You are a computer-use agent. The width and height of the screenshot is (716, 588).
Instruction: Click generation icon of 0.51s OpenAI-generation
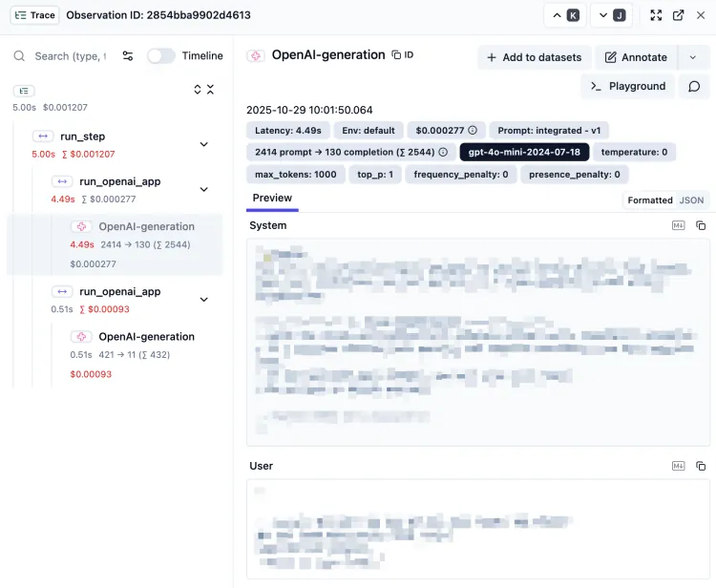[81, 336]
